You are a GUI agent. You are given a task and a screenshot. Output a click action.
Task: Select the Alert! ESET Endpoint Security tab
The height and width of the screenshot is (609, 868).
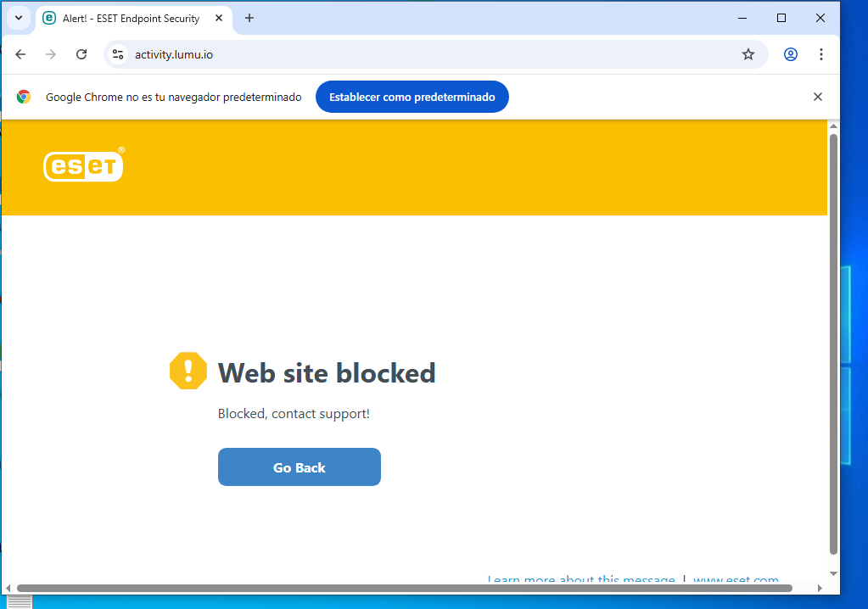[x=127, y=18]
